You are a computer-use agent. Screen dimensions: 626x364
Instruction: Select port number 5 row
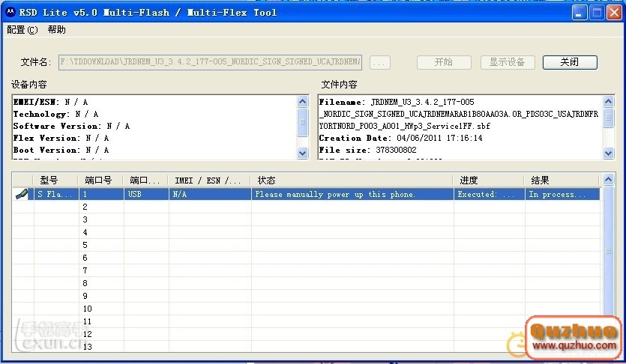click(x=306, y=245)
